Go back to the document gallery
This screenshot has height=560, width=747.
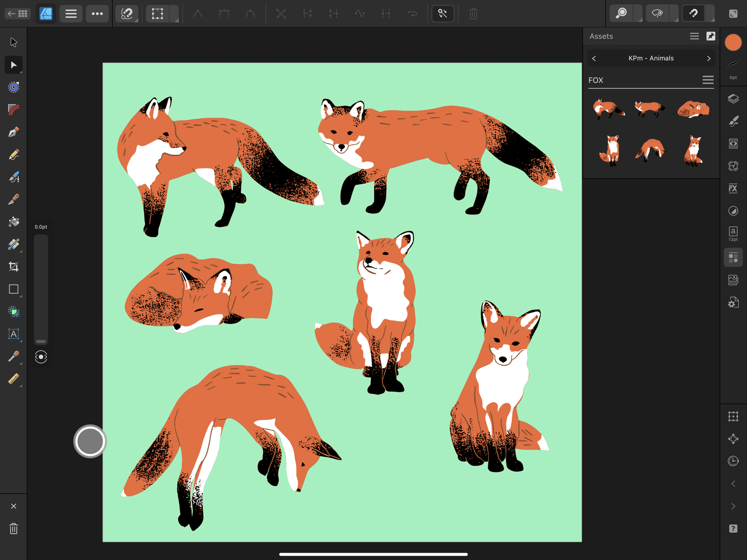(x=18, y=14)
